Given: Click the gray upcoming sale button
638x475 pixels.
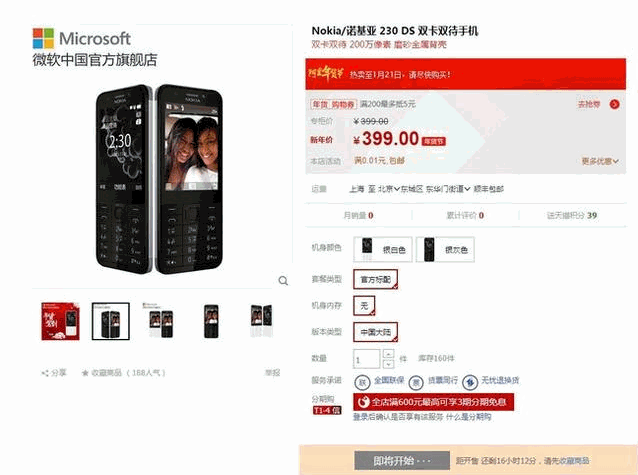Looking at the screenshot, I should coord(402,461).
